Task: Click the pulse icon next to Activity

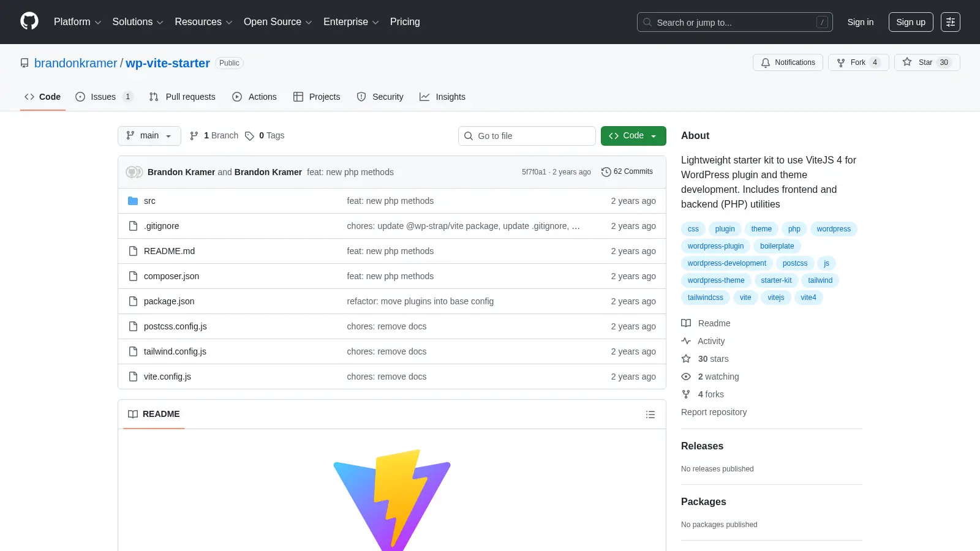Action: pos(686,341)
